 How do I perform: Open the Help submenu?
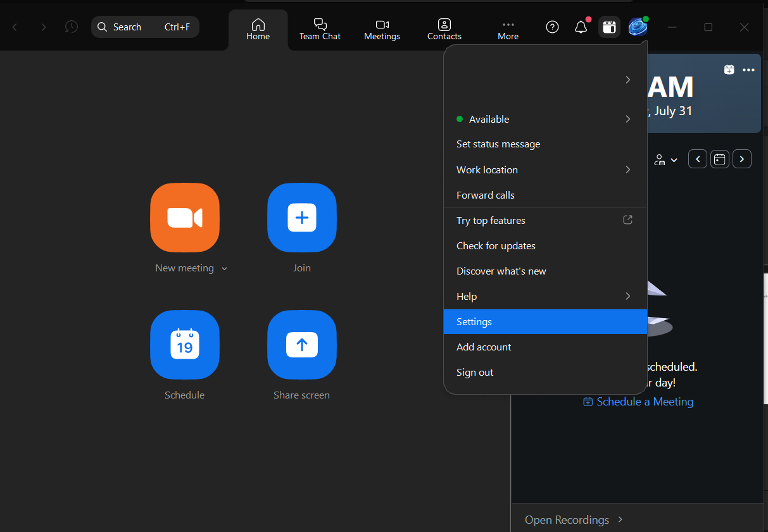[545, 296]
